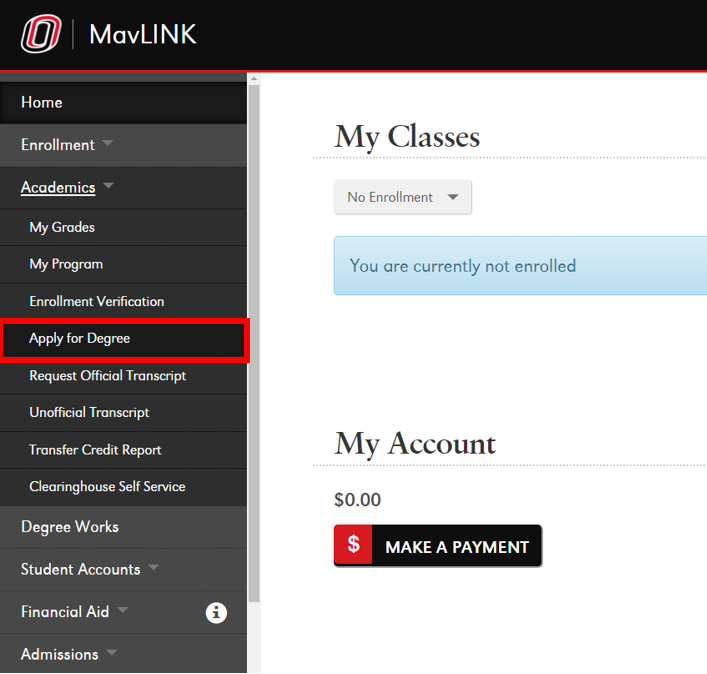Open Clearinghouse Self Service
This screenshot has height=674, width=707.
(x=107, y=487)
